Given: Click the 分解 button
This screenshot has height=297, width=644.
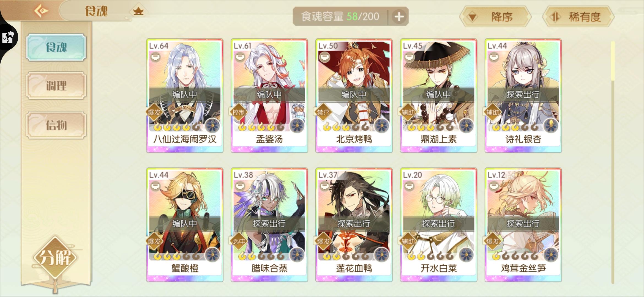Looking at the screenshot, I should click(55, 257).
